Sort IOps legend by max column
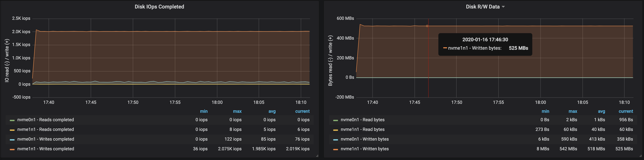Screen dimensions: 644x160 [237, 111]
